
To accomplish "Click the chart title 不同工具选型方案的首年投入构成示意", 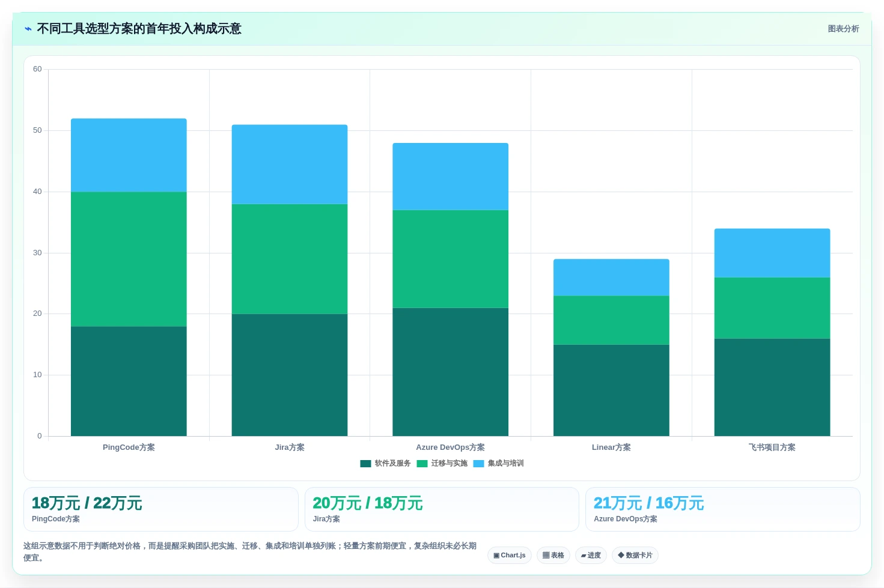I will click(x=139, y=29).
